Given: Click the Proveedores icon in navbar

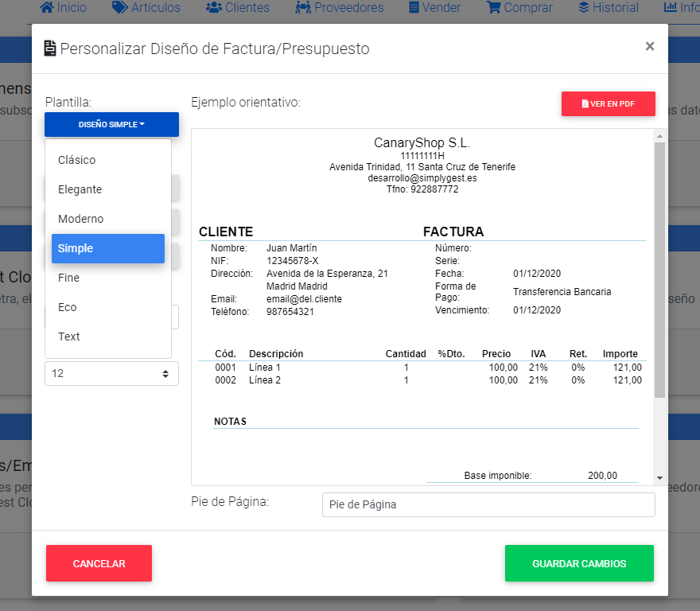Looking at the screenshot, I should [302, 8].
